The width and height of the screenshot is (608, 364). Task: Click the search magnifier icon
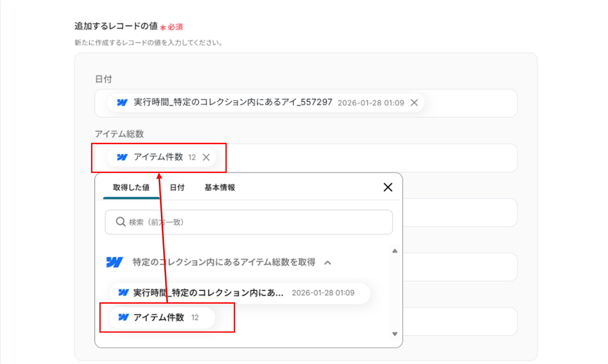pyautogui.click(x=121, y=222)
